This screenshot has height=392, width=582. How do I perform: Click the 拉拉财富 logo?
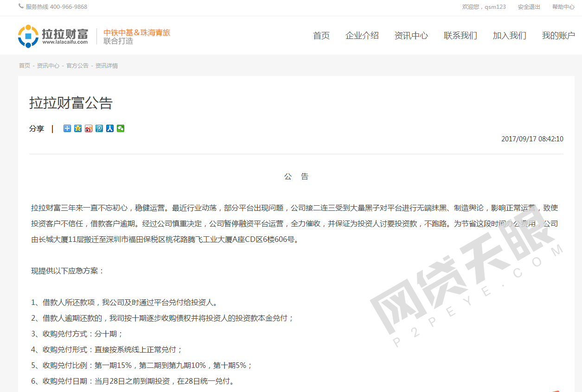53,36
